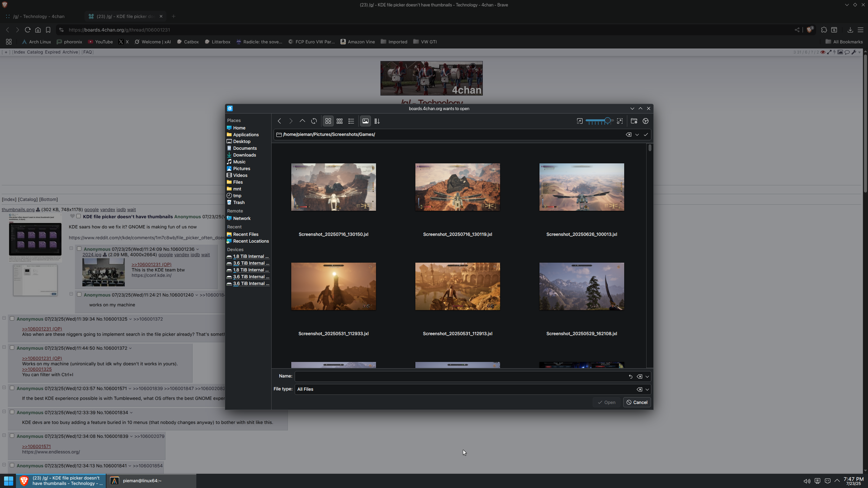The height and width of the screenshot is (488, 868).
Task: Revert the Name field text
Action: (631, 377)
